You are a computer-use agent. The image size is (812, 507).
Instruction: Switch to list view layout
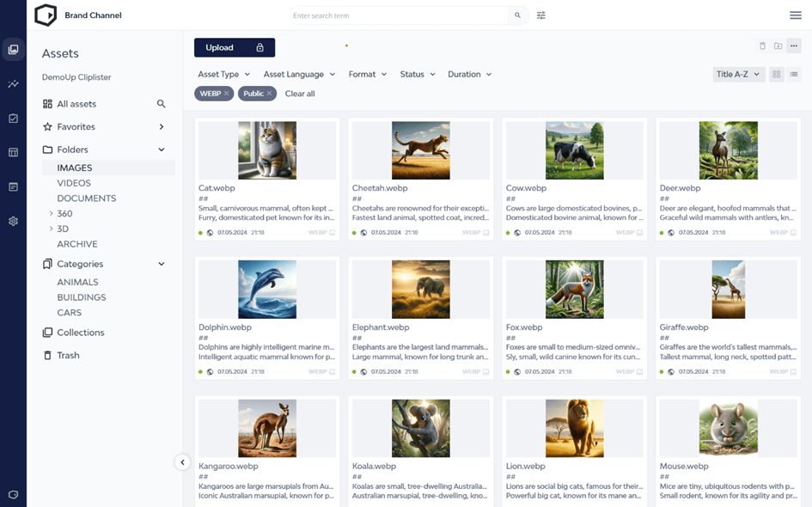793,75
